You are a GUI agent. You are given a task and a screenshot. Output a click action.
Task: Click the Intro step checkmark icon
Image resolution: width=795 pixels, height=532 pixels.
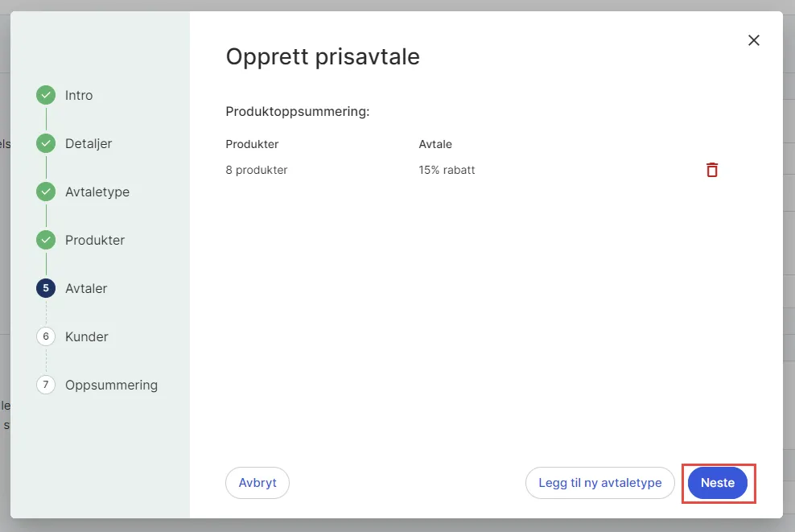[x=46, y=95]
